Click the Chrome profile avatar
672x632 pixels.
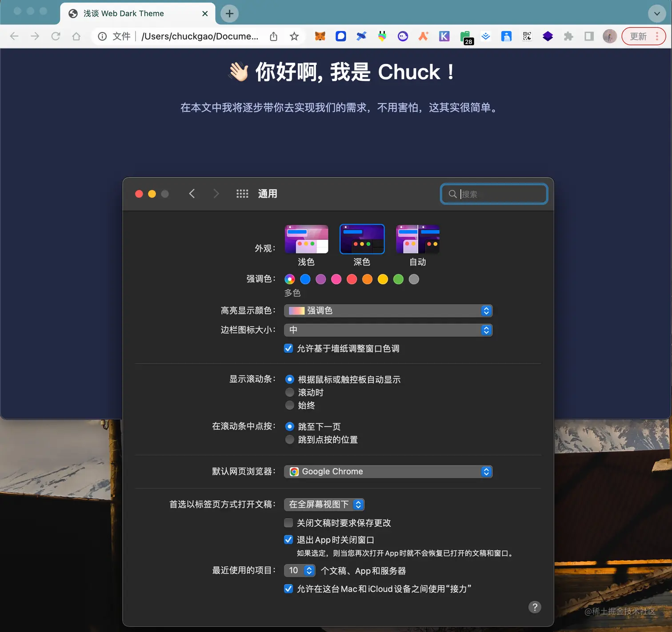click(x=609, y=36)
